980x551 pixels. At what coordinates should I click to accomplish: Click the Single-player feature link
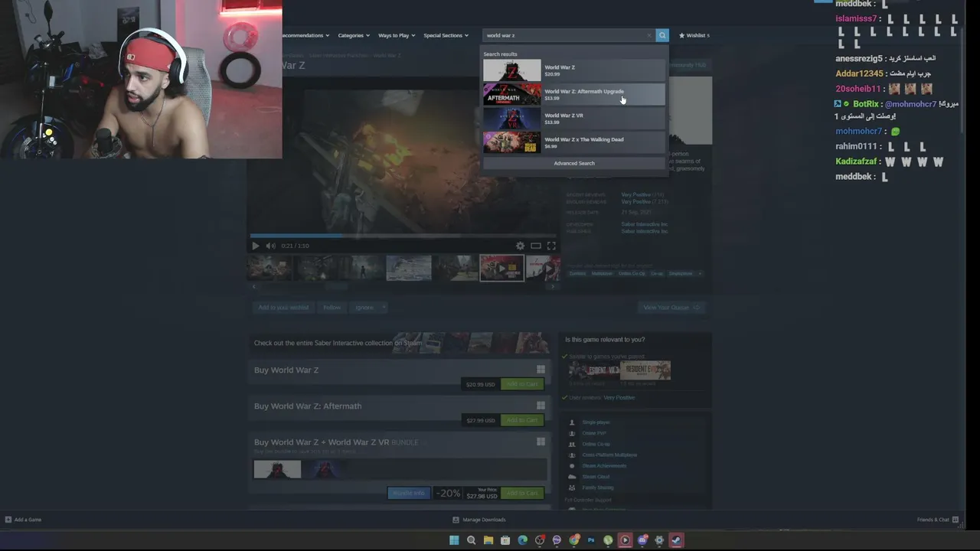pos(596,422)
